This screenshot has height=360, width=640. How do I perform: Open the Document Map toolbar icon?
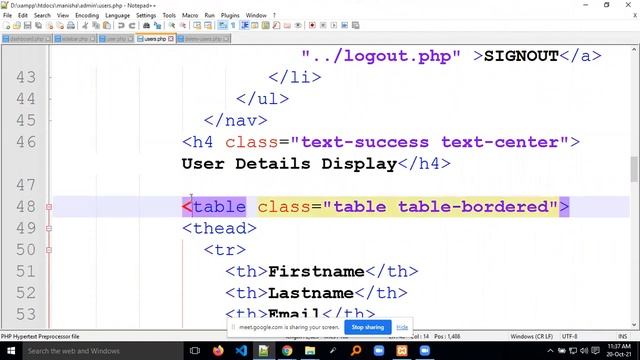click(266, 25)
